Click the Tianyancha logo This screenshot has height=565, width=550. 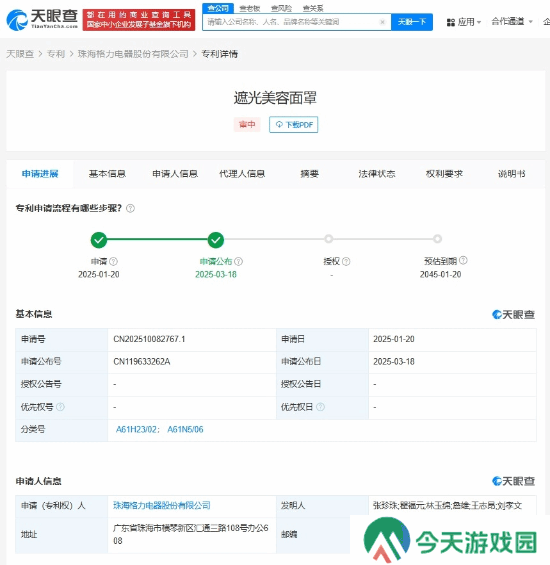(42, 19)
